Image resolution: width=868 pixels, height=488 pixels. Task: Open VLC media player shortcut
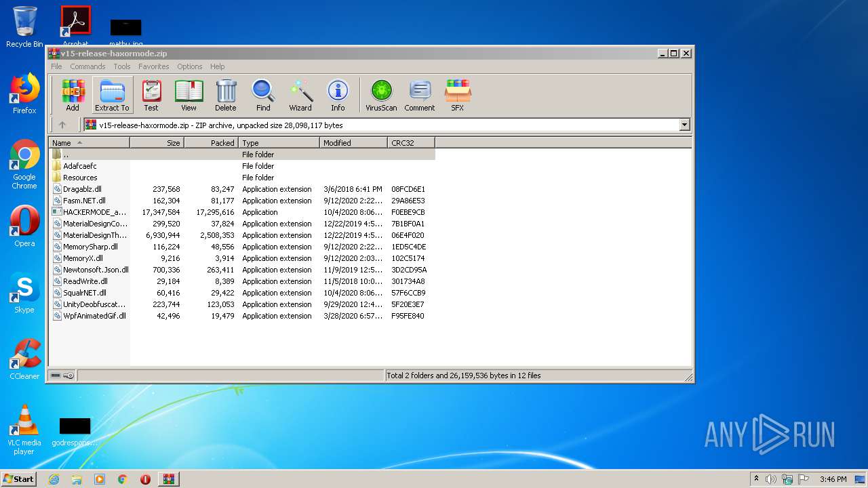[x=24, y=430]
